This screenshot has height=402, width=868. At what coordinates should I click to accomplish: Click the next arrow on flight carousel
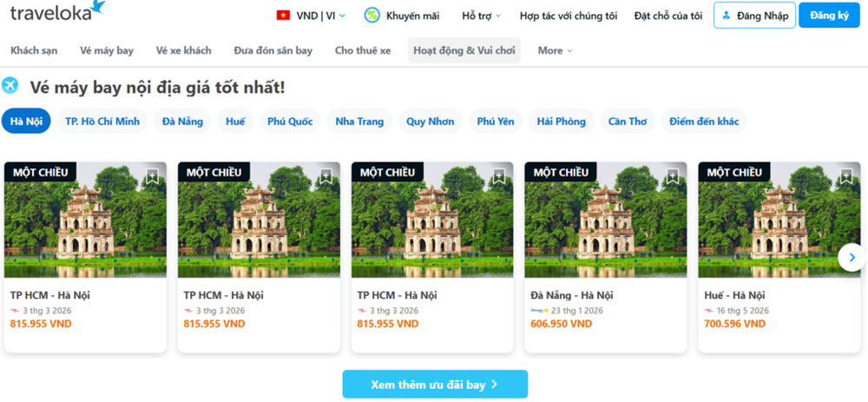852,257
